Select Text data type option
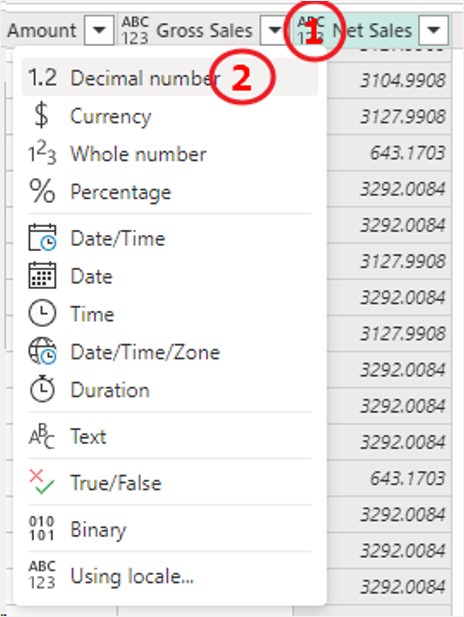The height and width of the screenshot is (617, 464). 169,436
